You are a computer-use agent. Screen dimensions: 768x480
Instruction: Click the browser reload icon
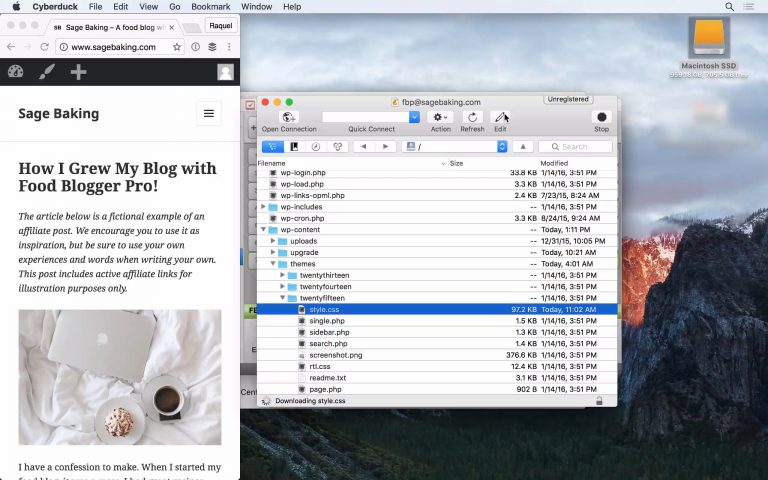tap(45, 47)
